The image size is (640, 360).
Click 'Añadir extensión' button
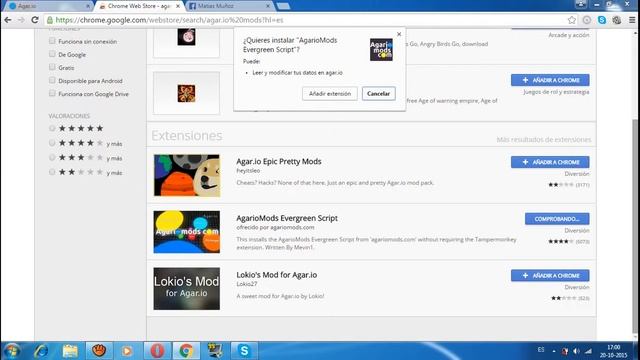coord(330,93)
